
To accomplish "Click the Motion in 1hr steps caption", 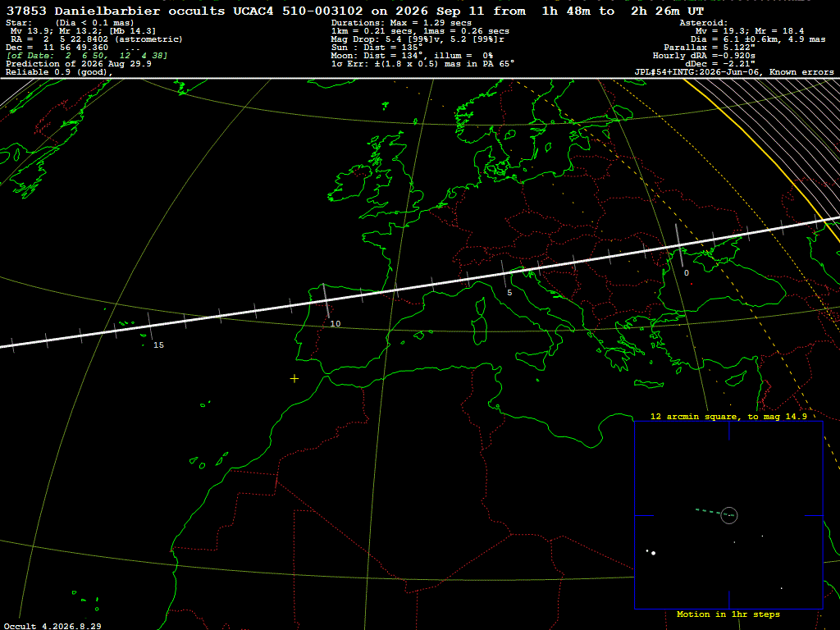I will tap(728, 614).
